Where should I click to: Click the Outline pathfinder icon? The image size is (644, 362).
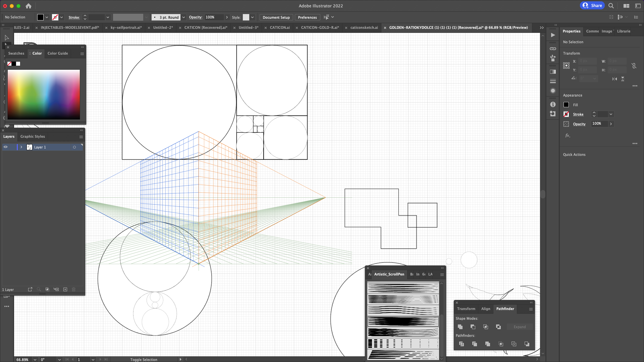click(x=514, y=344)
